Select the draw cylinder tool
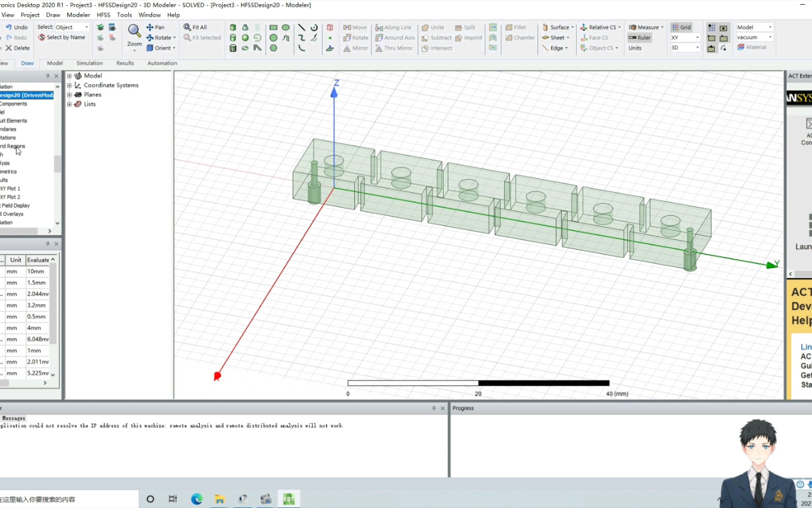812x508 pixels. pos(233,38)
